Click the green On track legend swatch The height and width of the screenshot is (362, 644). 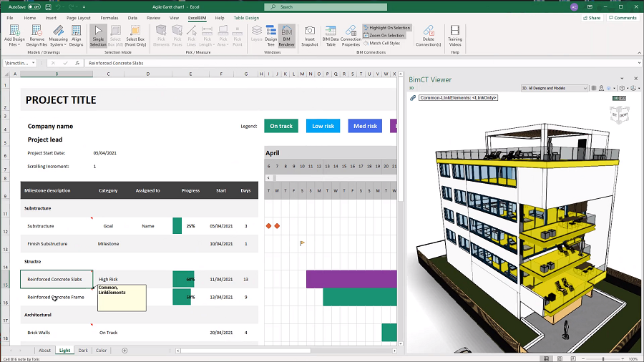click(x=281, y=126)
